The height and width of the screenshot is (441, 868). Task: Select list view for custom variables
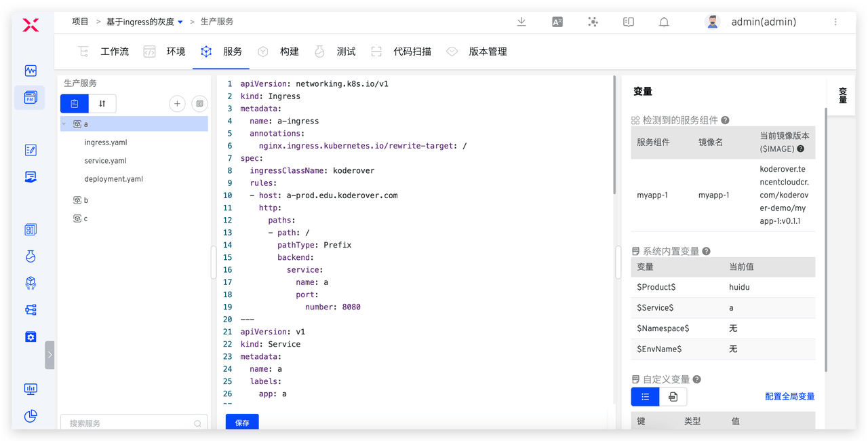(x=645, y=397)
